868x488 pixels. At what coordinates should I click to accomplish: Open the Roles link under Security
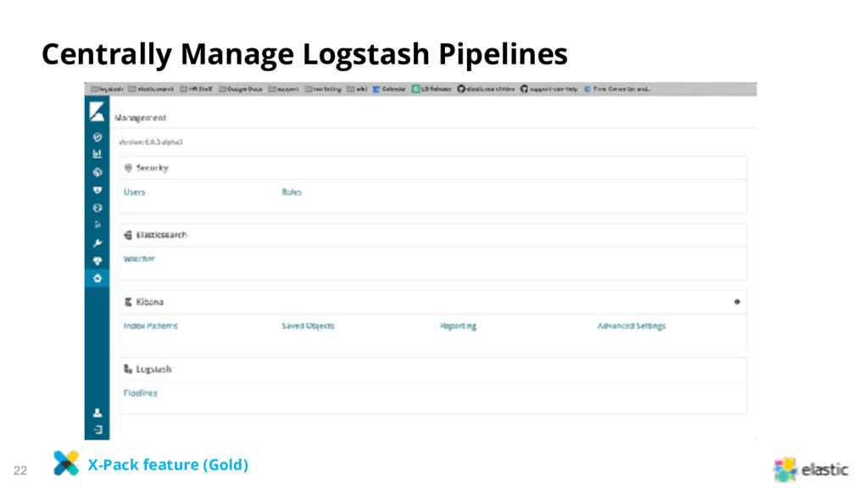[292, 192]
